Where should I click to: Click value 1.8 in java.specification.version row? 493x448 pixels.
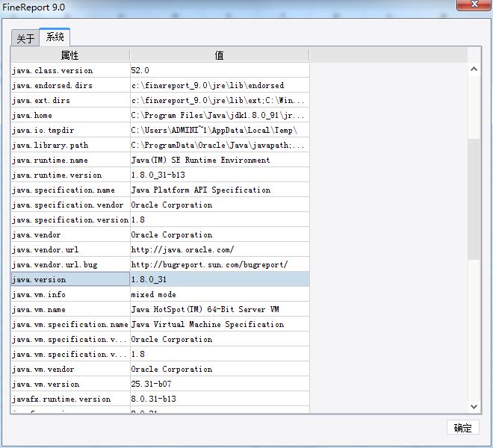point(220,220)
